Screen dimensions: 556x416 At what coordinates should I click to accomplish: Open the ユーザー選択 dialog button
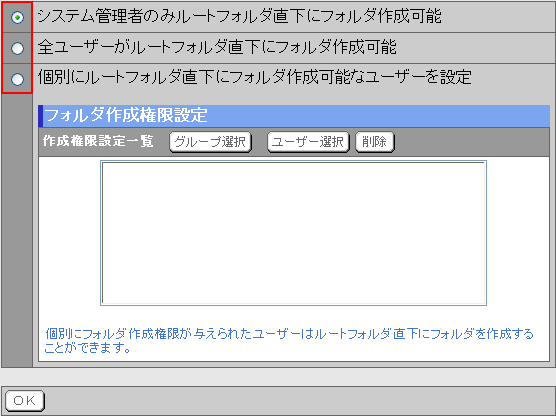click(x=308, y=142)
